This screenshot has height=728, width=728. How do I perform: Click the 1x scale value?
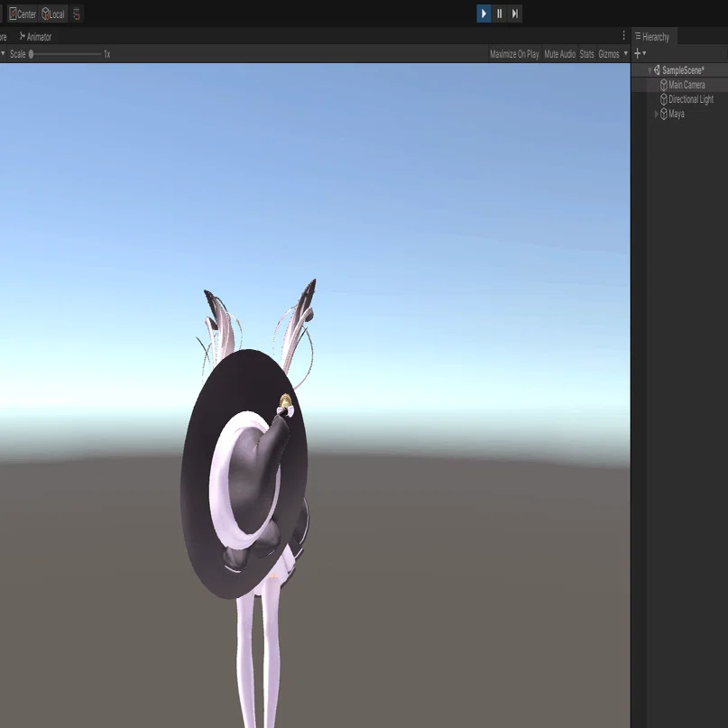(106, 54)
